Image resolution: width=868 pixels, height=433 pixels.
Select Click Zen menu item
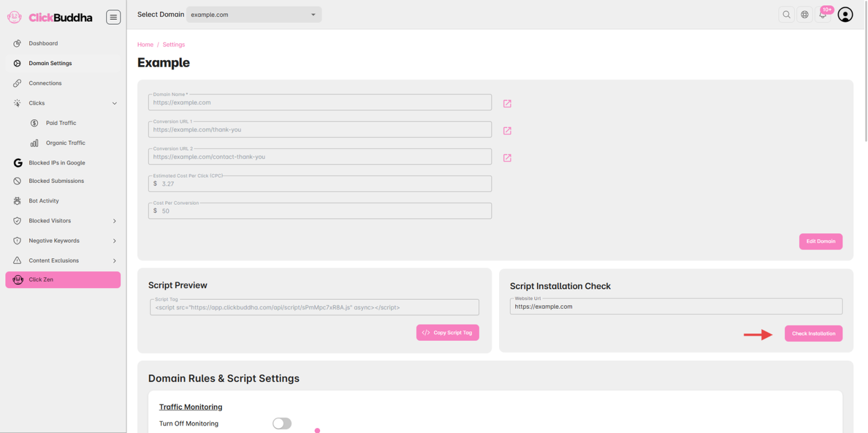[x=63, y=280]
